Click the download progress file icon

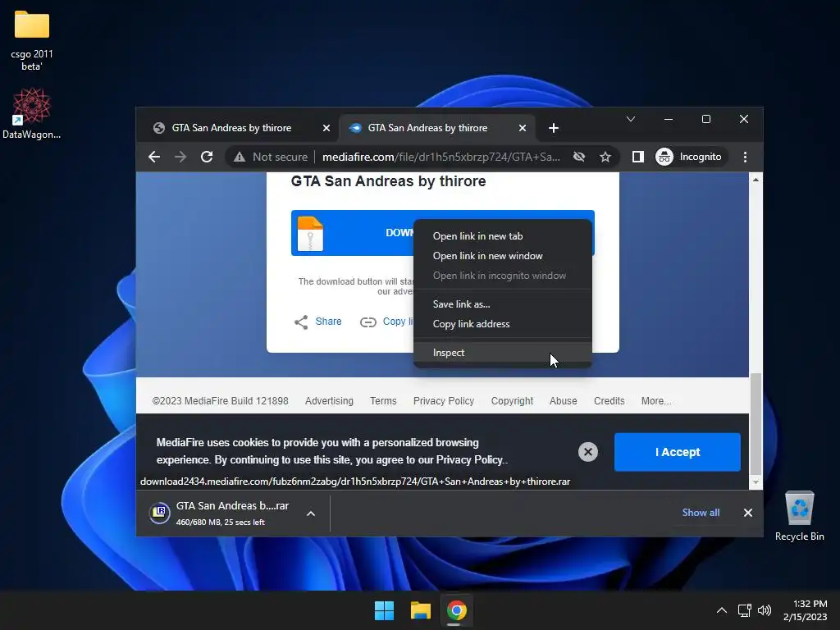pyautogui.click(x=159, y=514)
